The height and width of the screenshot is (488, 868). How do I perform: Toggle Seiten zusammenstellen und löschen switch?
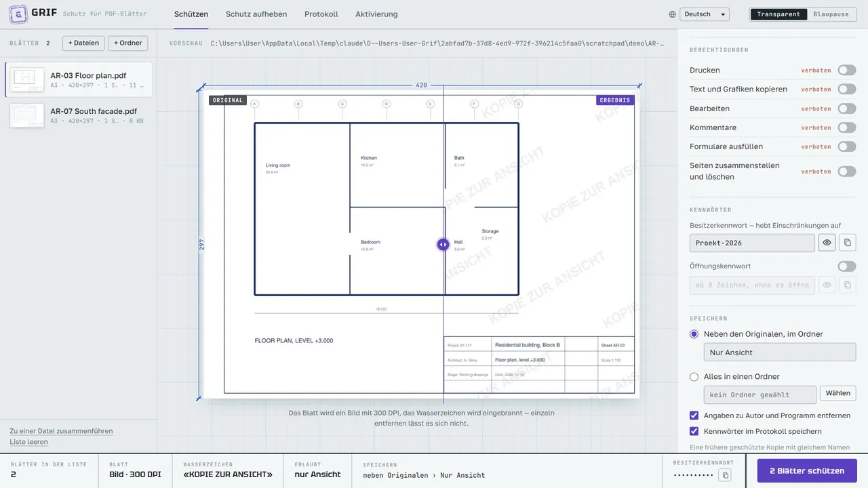[847, 171]
